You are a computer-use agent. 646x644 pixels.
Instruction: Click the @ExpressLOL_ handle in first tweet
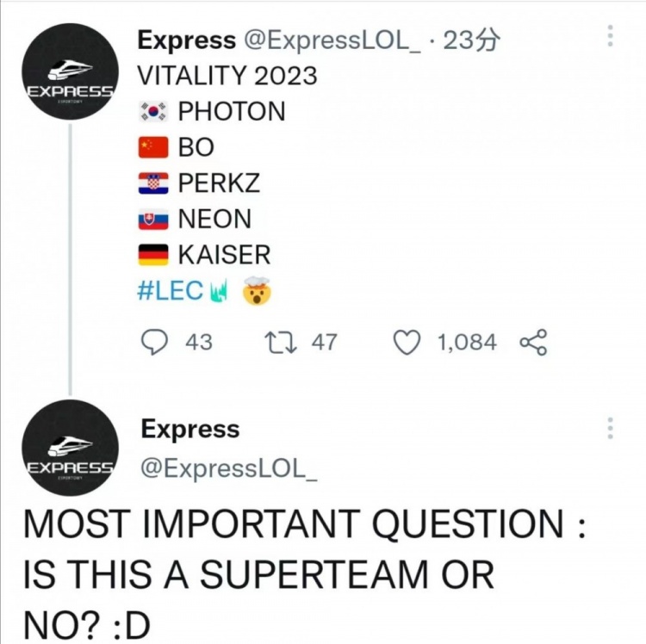(x=331, y=40)
